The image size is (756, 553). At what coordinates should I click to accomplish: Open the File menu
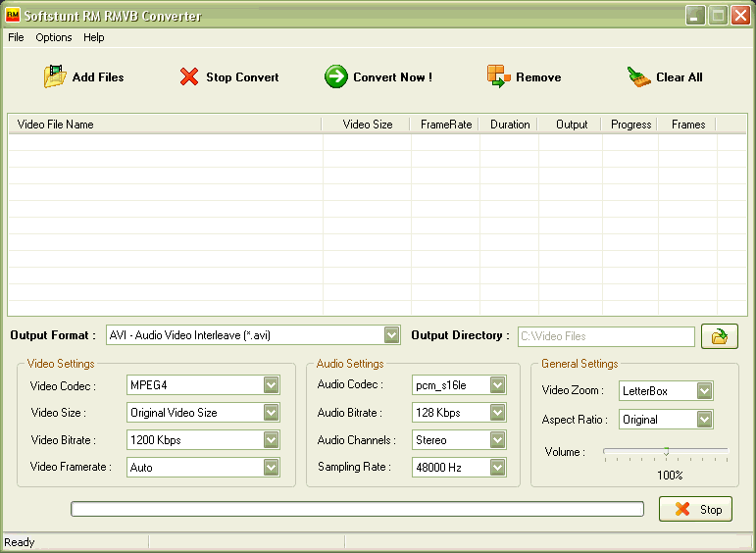[16, 37]
